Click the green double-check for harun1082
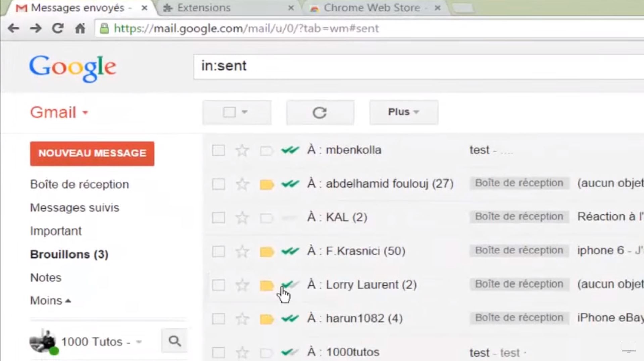The width and height of the screenshot is (644, 361). click(x=290, y=318)
